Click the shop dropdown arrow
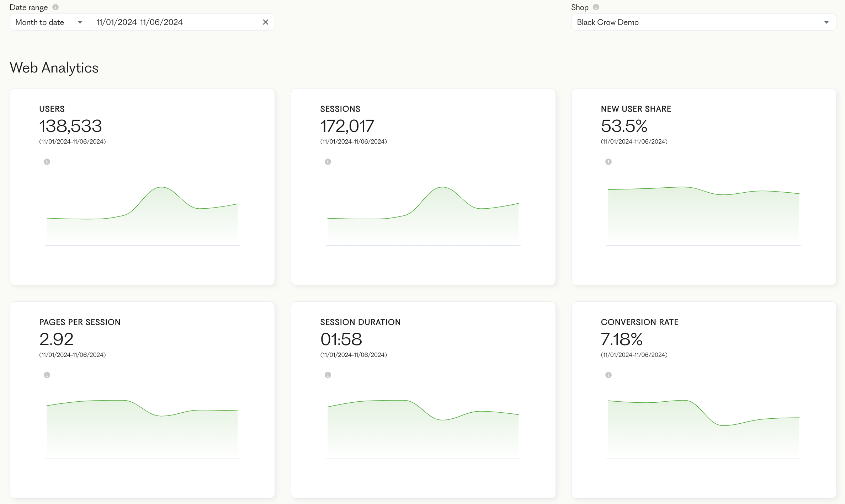The width and height of the screenshot is (845, 504). 826,22
